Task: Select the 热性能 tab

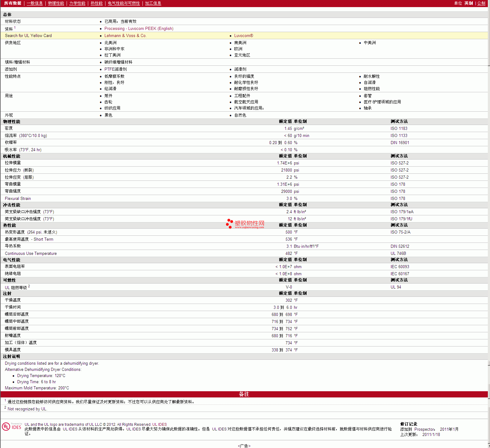Action: (x=97, y=3)
